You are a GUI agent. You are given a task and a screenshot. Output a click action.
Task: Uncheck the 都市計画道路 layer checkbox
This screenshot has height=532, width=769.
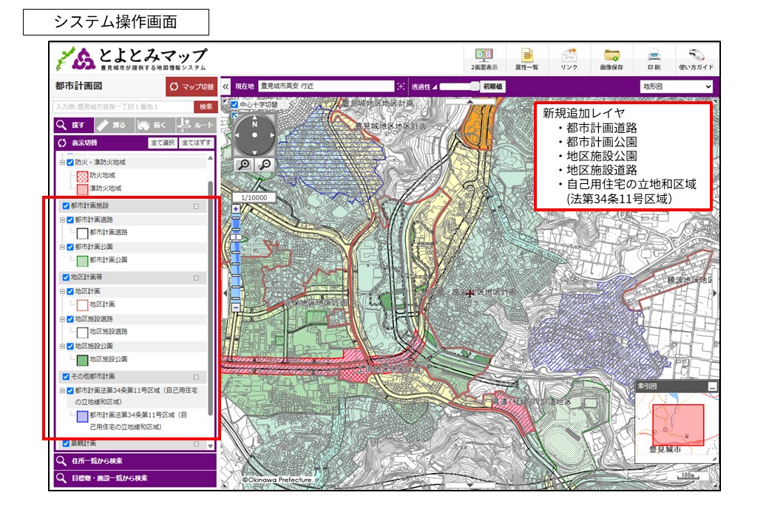70,220
